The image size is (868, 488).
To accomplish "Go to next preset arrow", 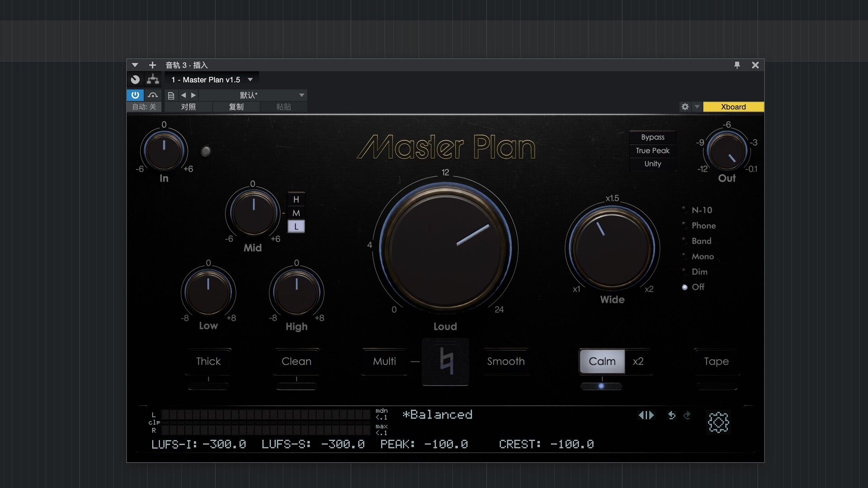I will tap(193, 95).
